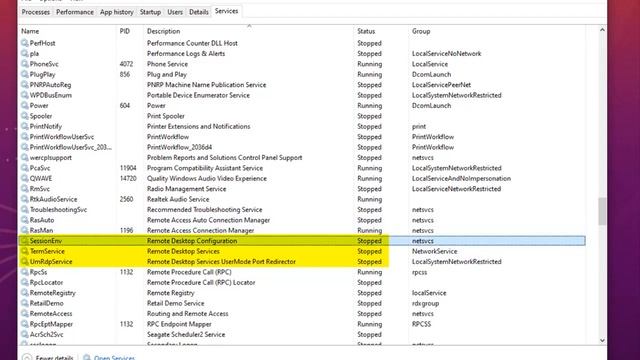The height and width of the screenshot is (360, 640).
Task: Select the AcrSch2Svc service name
Action: point(47,334)
